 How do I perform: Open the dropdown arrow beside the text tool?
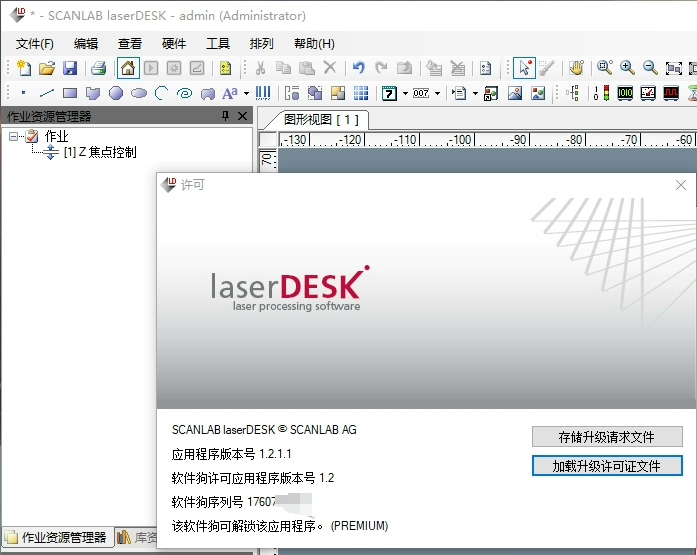246,93
